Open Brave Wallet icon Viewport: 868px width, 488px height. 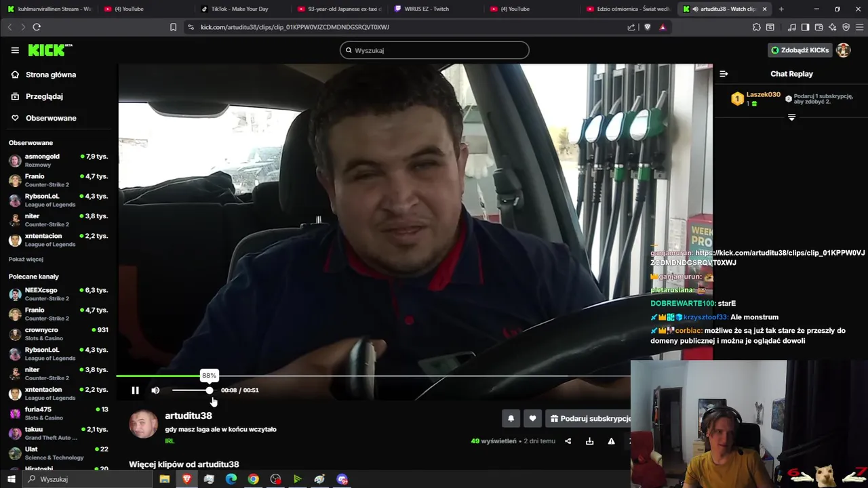818,27
